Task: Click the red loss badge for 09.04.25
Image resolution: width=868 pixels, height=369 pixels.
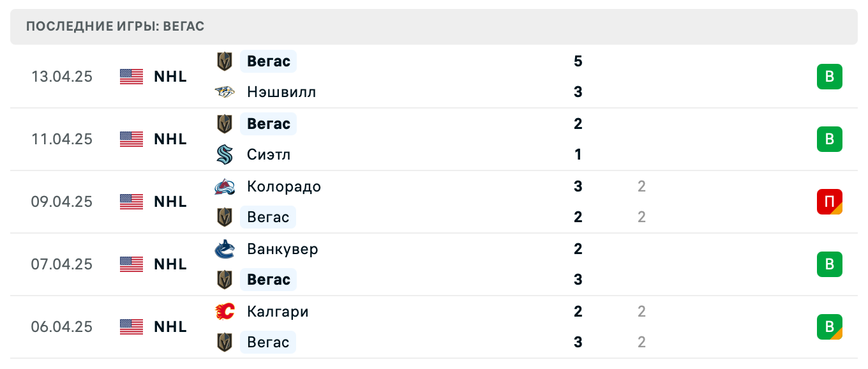Action: pyautogui.click(x=830, y=202)
